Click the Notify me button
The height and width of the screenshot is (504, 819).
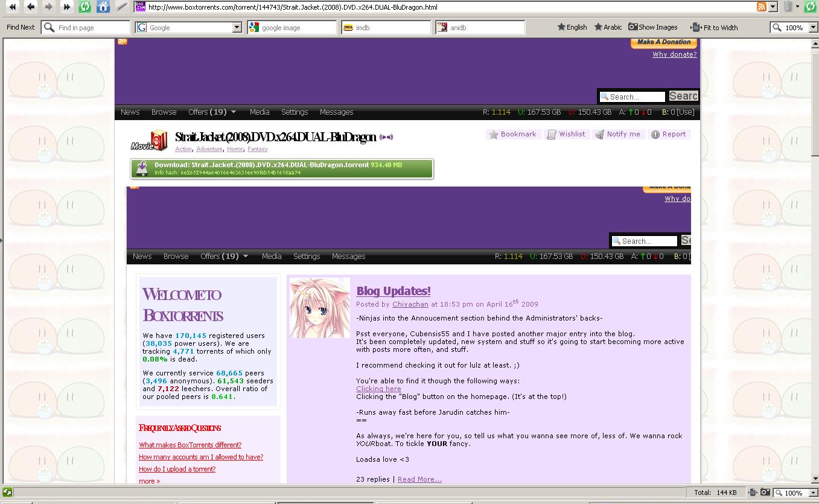point(617,134)
